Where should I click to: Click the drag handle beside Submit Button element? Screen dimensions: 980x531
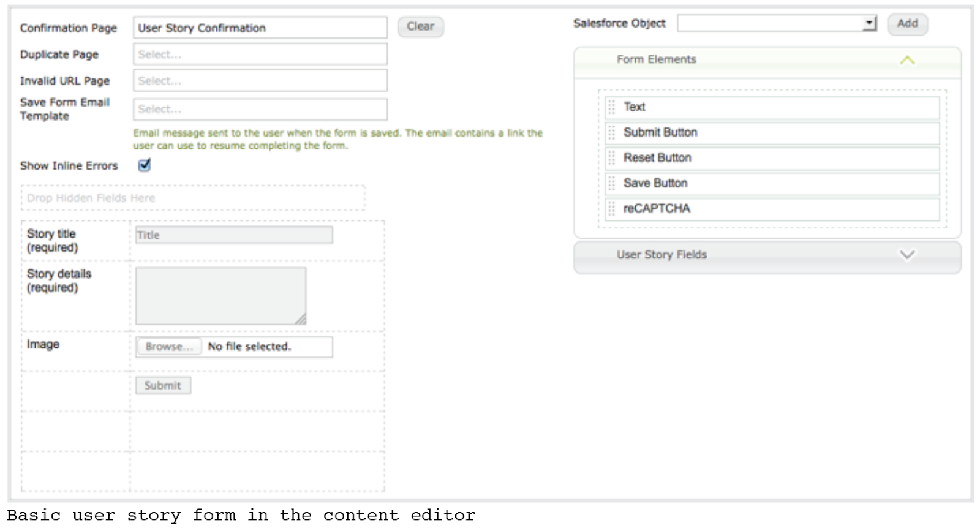point(611,133)
